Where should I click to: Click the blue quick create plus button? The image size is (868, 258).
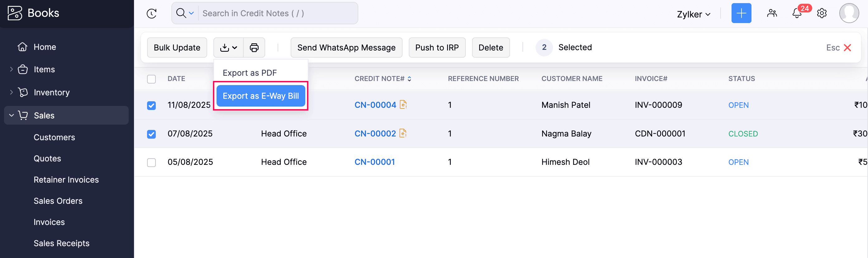click(x=741, y=13)
